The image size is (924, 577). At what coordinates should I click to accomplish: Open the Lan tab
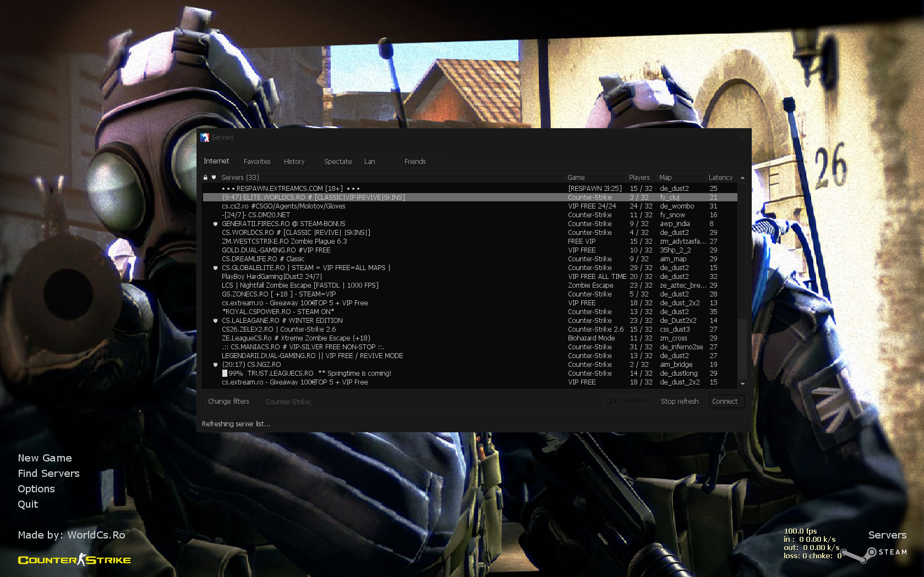[381, 162]
